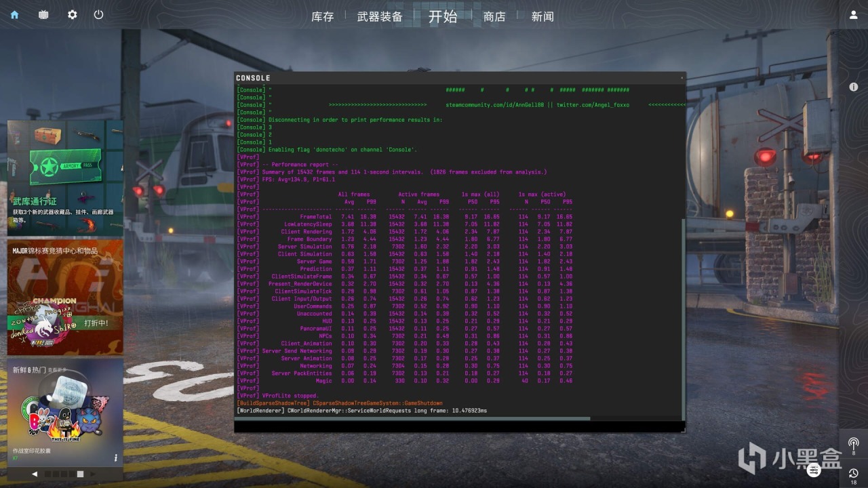The image size is (868, 488).
Task: Click the Client Rendering row label
Action: pos(307,232)
